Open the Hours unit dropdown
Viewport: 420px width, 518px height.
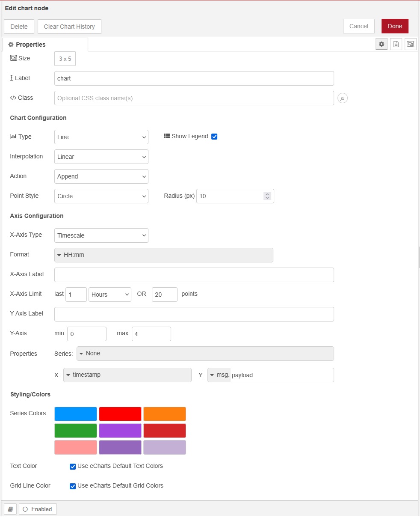pos(110,295)
